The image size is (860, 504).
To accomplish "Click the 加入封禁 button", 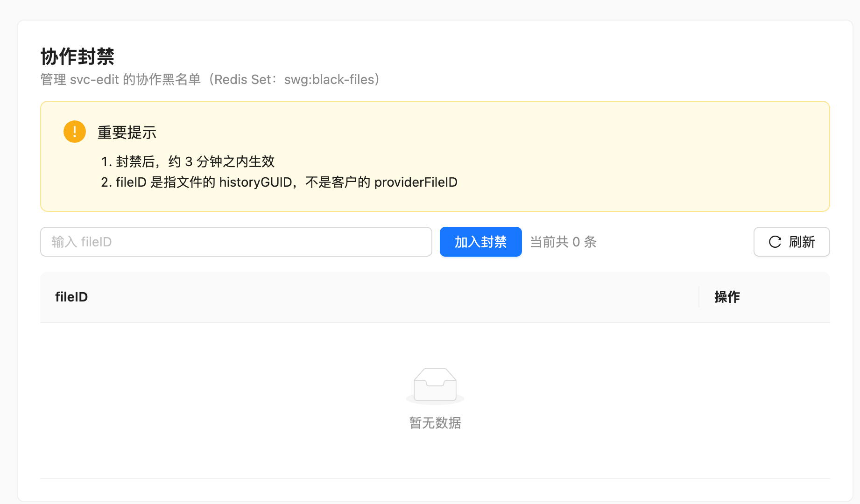I will point(480,242).
